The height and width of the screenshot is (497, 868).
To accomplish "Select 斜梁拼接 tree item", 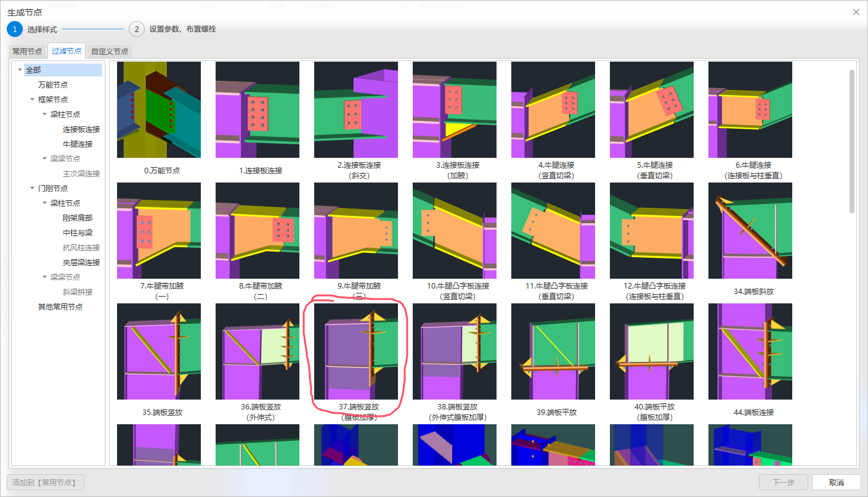I will 78,292.
